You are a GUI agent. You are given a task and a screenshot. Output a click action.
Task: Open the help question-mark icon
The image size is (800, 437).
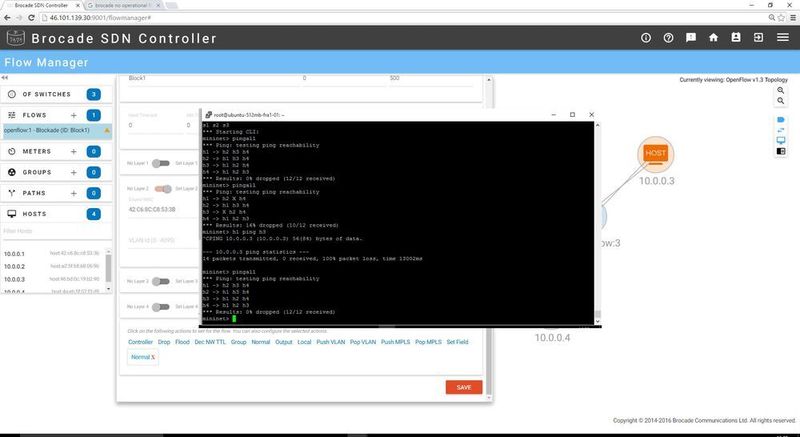coord(668,38)
